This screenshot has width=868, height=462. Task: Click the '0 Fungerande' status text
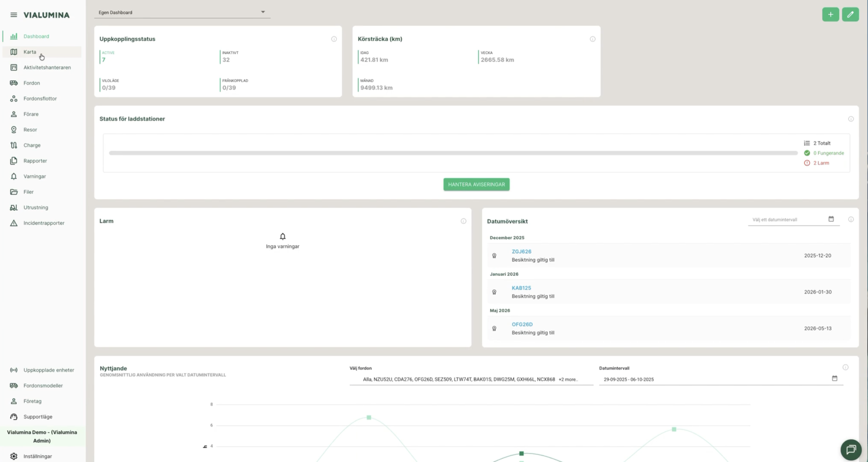828,153
